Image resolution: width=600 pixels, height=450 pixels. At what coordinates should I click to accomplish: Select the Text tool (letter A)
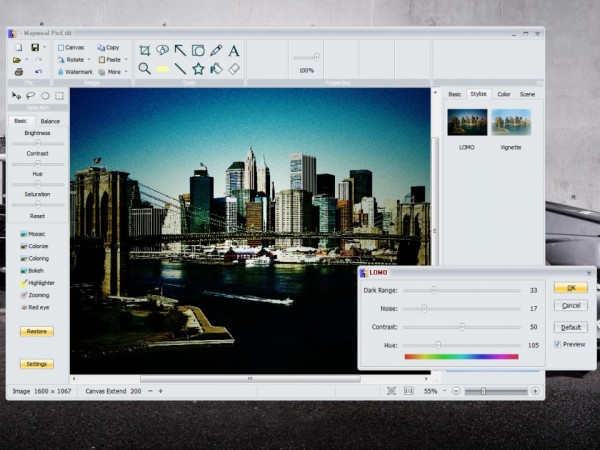[234, 50]
